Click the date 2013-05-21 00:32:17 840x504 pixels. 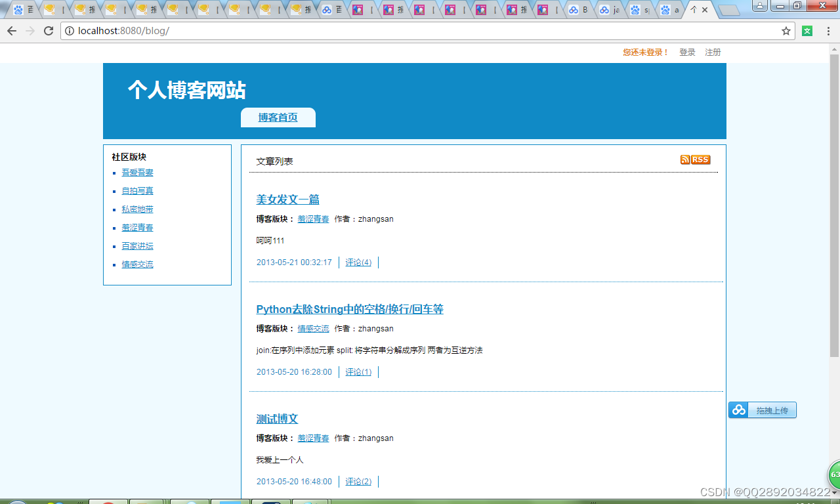coord(294,262)
